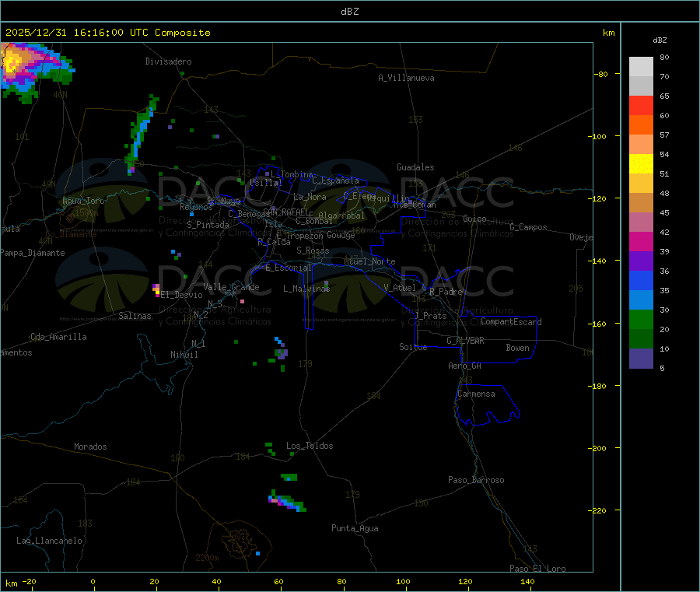
Task: Click the blue elongated echo near Divisadero
Action: (x=141, y=134)
